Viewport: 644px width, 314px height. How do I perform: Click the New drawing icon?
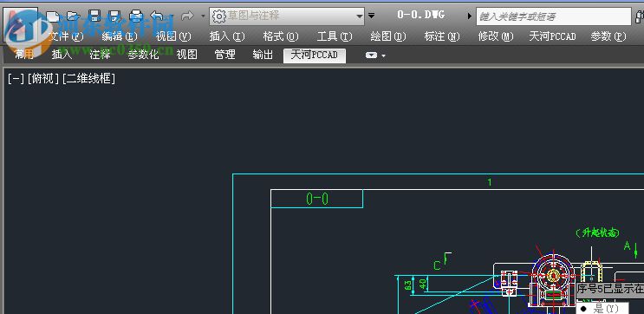53,16
